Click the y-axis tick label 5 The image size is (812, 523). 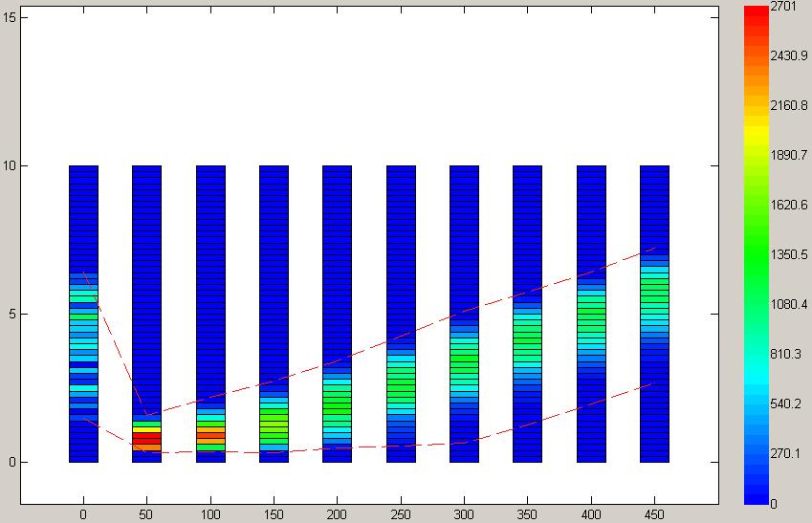(11, 315)
